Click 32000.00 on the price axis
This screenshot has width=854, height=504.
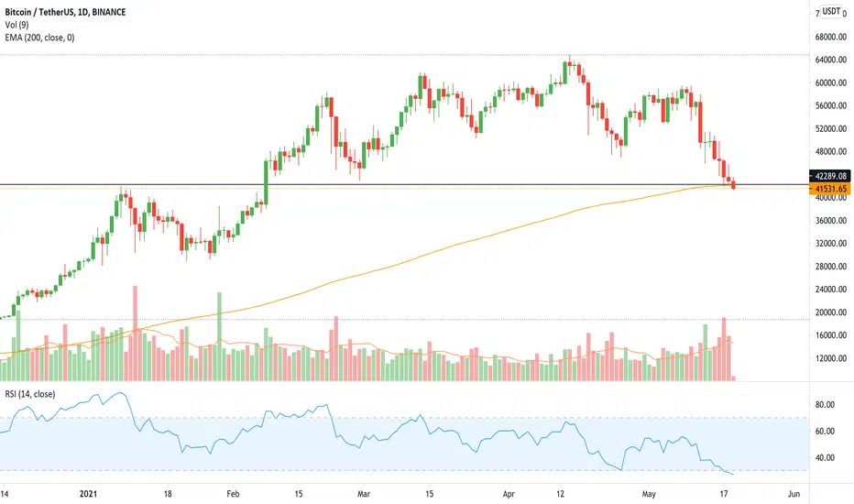click(830, 244)
